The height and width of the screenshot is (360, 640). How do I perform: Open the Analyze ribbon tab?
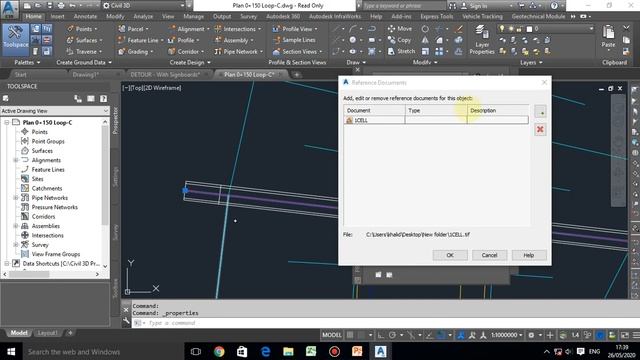[x=143, y=16]
